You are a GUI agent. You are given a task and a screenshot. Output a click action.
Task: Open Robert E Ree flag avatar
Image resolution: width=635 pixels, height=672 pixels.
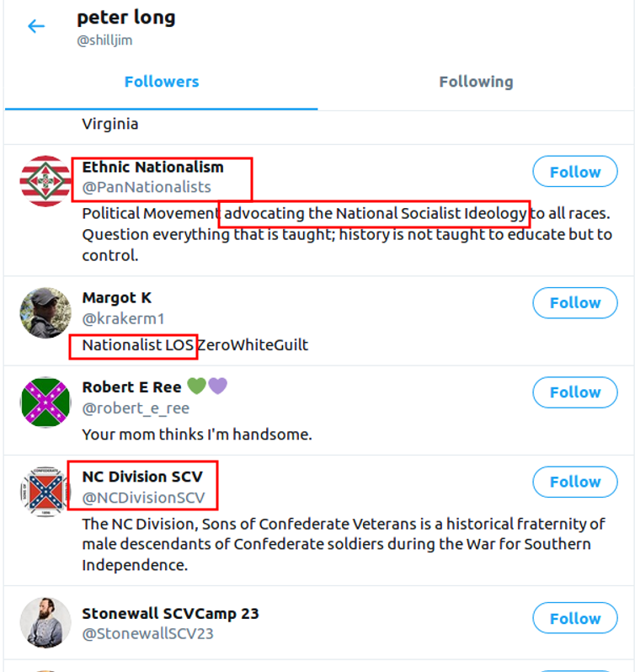[45, 402]
